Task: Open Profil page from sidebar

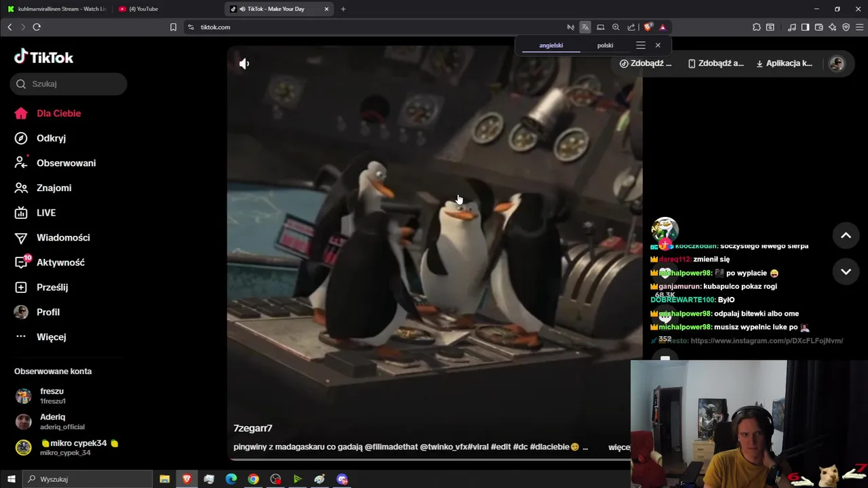Action: pyautogui.click(x=38, y=312)
